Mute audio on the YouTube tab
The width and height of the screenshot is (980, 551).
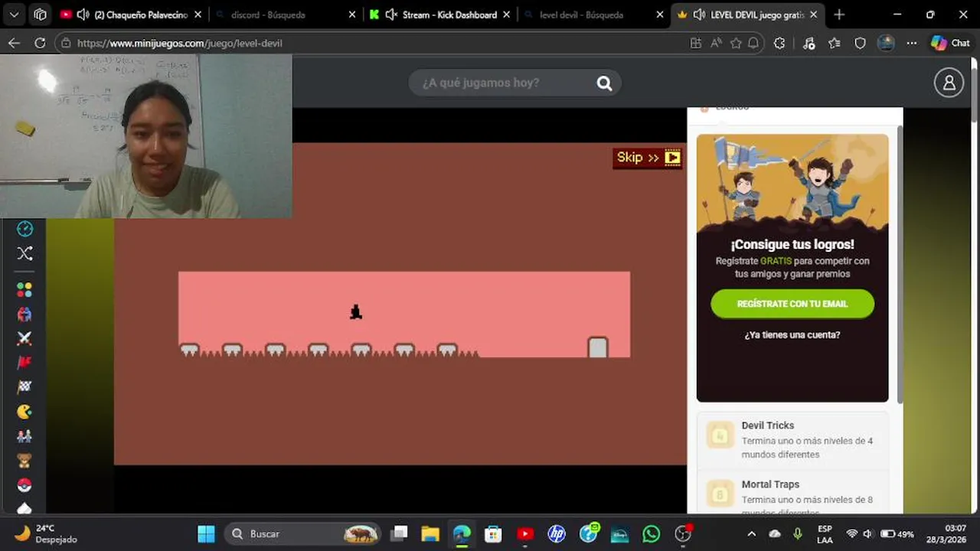[83, 15]
